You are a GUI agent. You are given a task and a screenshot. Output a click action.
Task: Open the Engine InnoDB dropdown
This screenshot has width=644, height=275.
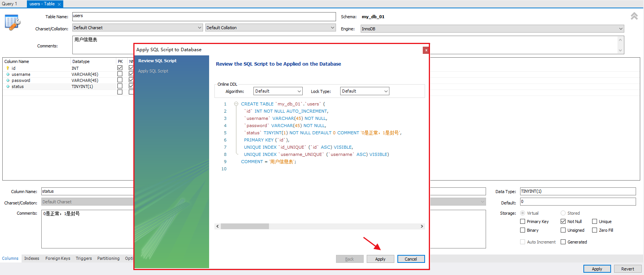coord(492,29)
